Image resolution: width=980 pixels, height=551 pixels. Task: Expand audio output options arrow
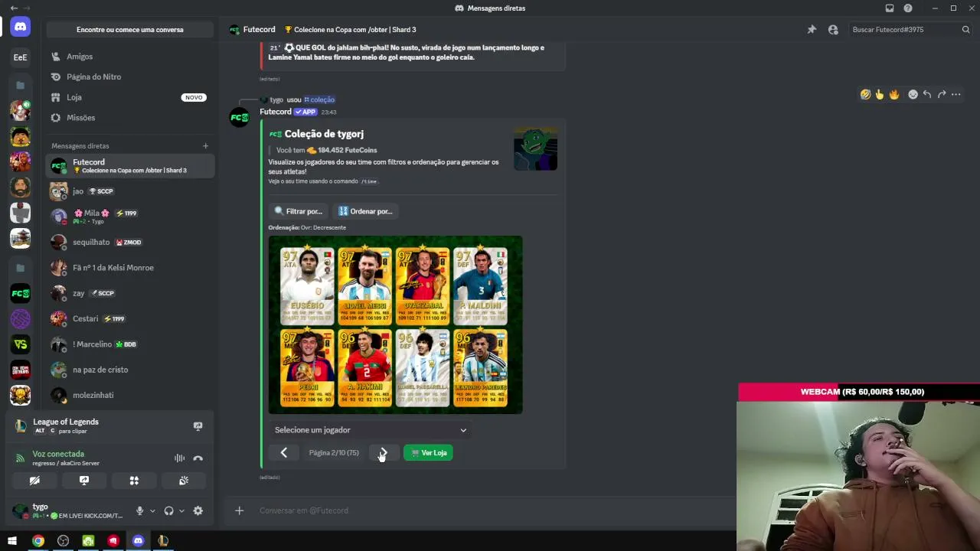tap(181, 511)
